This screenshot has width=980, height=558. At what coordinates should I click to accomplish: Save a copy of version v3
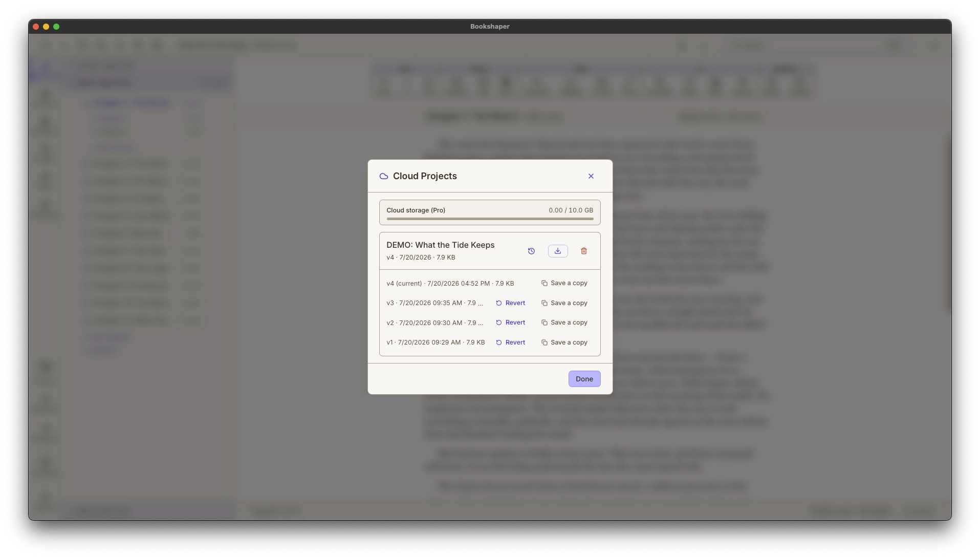[x=564, y=303]
